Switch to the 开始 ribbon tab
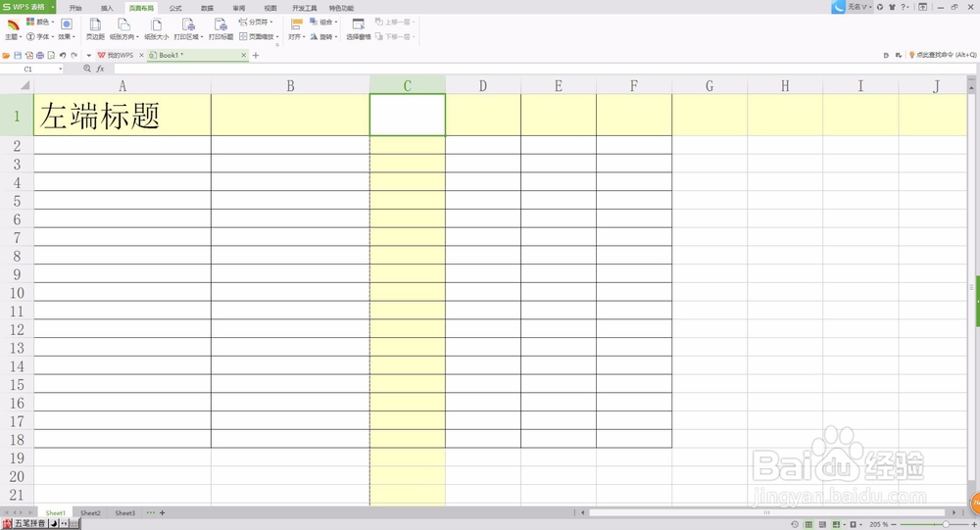 (75, 8)
